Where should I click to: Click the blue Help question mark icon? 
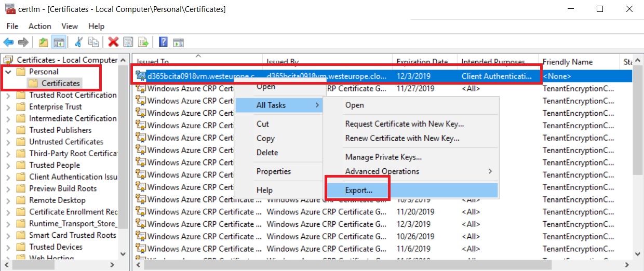click(163, 42)
